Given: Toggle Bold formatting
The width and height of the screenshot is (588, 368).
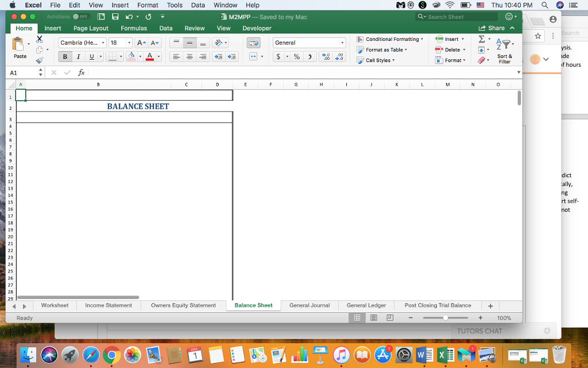Looking at the screenshot, I should [65, 57].
